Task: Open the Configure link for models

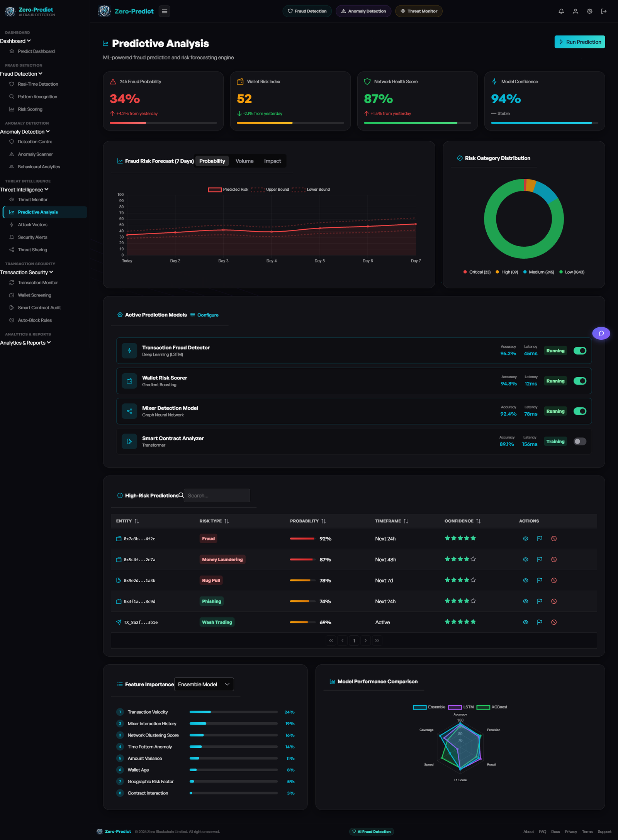Action: pyautogui.click(x=204, y=315)
